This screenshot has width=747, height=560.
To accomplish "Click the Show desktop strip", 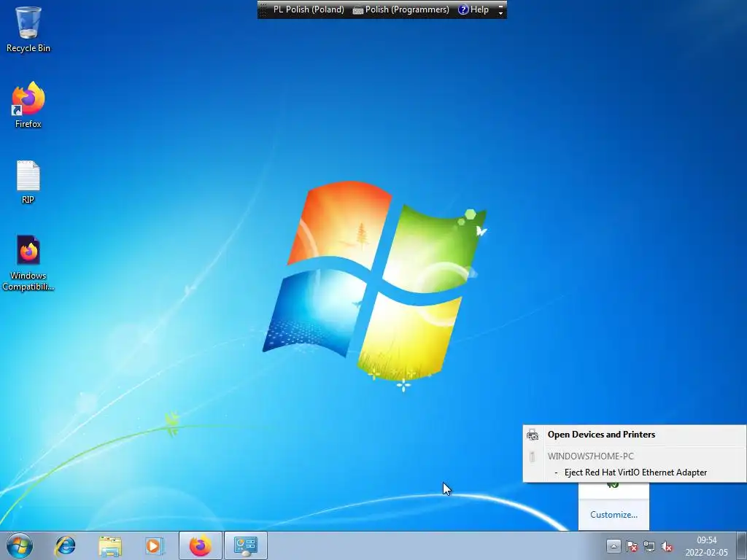I will tap(742, 545).
